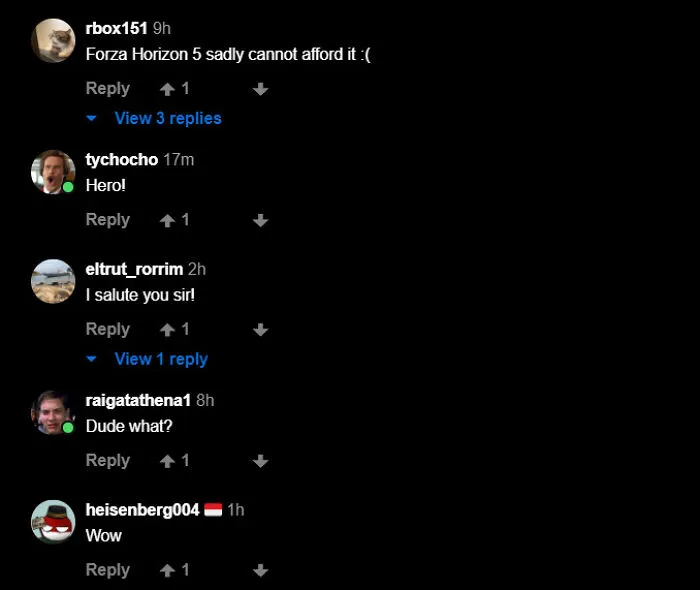
Task: Open the raigatathena1 username link
Action: click(x=138, y=400)
